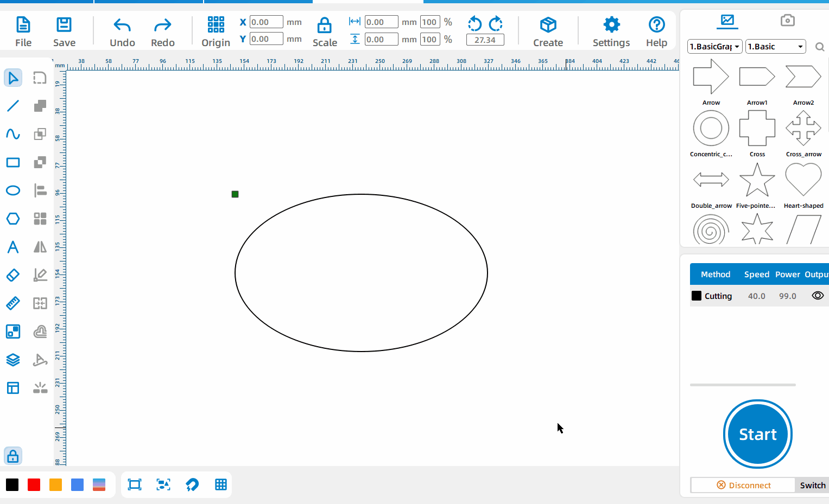
Task: Click the mirror flip icon
Action: pyautogui.click(x=40, y=247)
